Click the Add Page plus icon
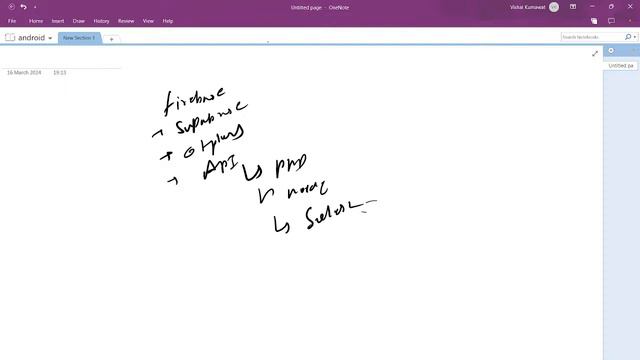 point(611,51)
